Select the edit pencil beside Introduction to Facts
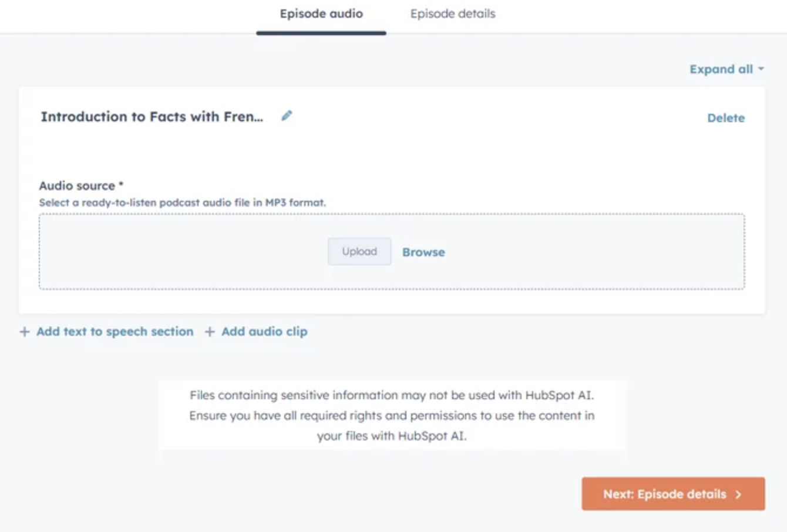 pos(287,116)
